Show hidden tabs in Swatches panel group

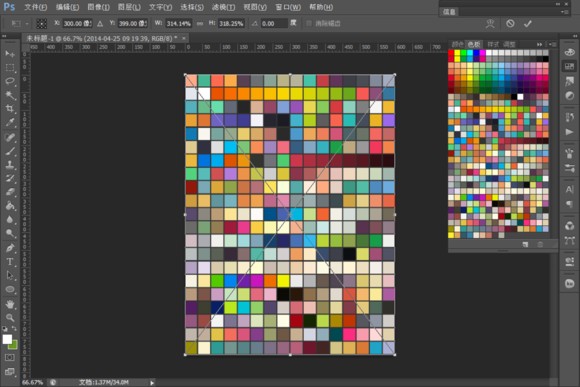pyautogui.click(x=539, y=44)
